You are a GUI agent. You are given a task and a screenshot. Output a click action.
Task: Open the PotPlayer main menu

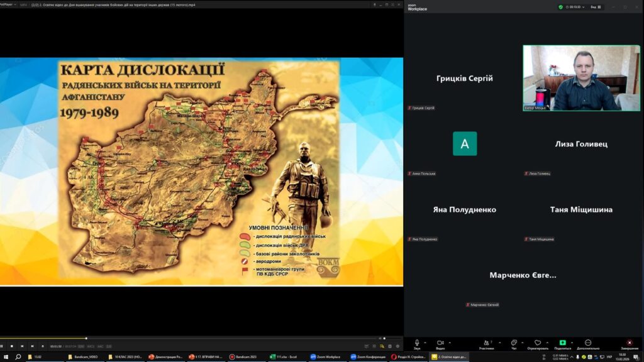(x=8, y=4)
